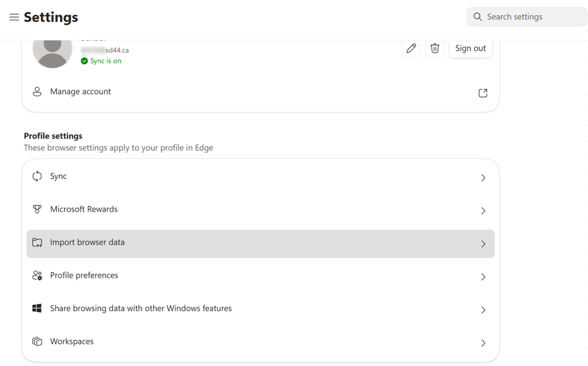Viewport: 588px width, 366px height.
Task: Click the Settings page title
Action: (x=51, y=17)
